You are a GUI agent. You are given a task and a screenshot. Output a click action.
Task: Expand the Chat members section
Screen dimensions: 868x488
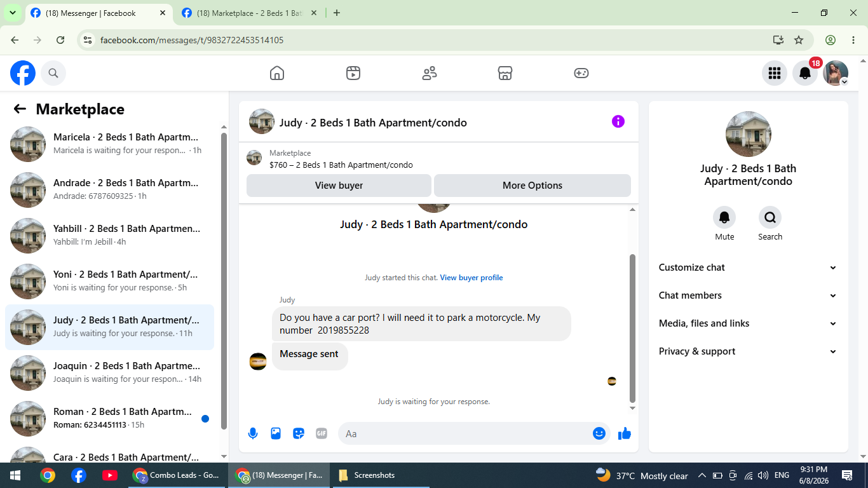pos(749,295)
